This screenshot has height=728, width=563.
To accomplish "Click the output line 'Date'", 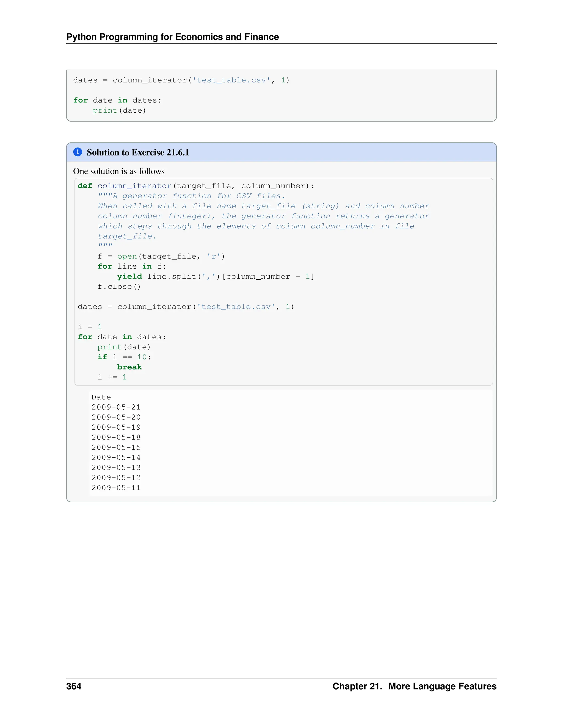I will 101,397.
